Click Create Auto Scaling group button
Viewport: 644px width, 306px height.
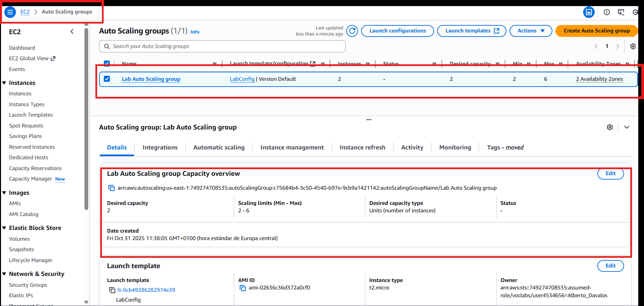tap(596, 31)
